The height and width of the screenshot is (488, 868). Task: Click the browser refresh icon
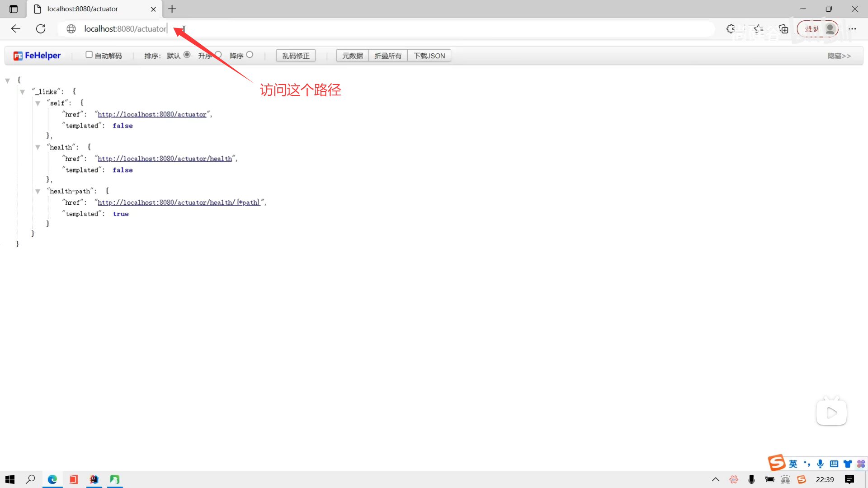pos(41,29)
